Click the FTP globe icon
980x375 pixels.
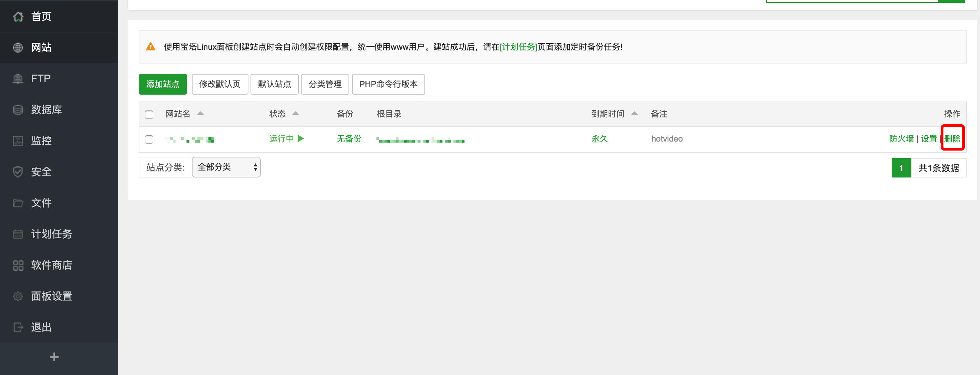click(18, 78)
